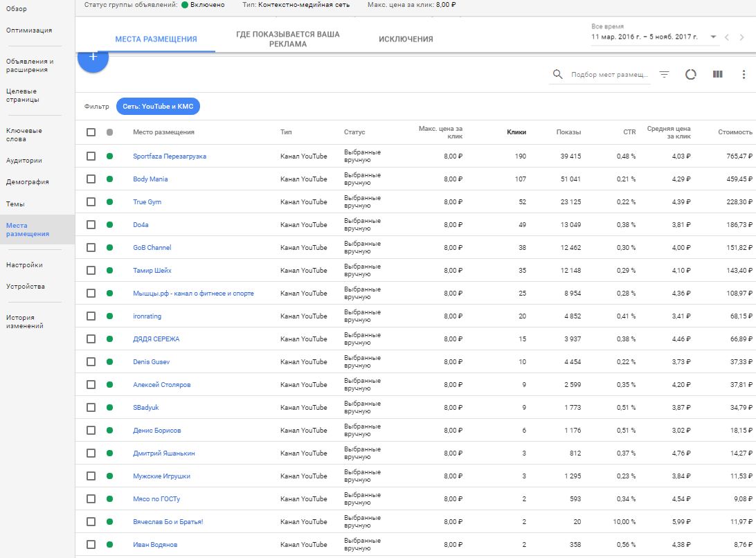This screenshot has width=756, height=558.
Task: Open the GoB Channel placement link
Action: [x=152, y=248]
